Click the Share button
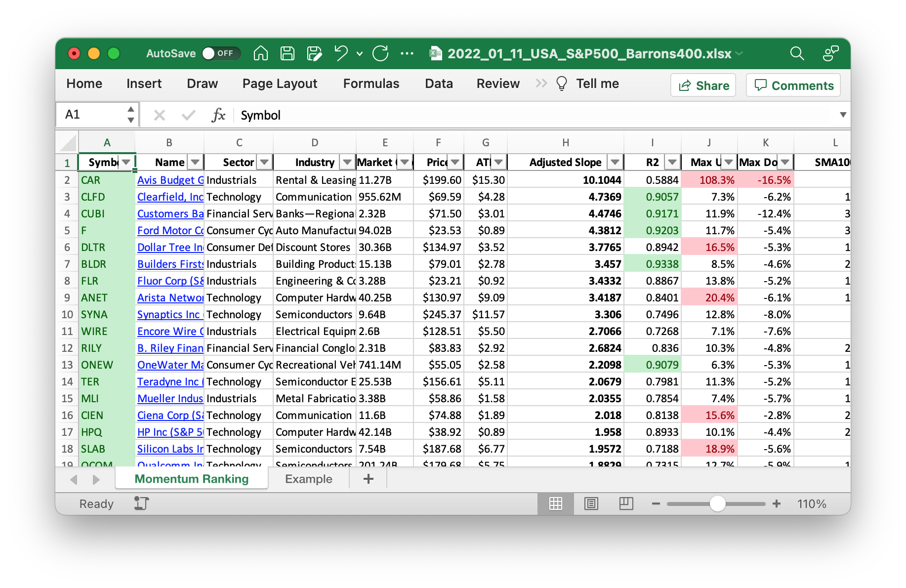This screenshot has height=588, width=906. click(703, 85)
